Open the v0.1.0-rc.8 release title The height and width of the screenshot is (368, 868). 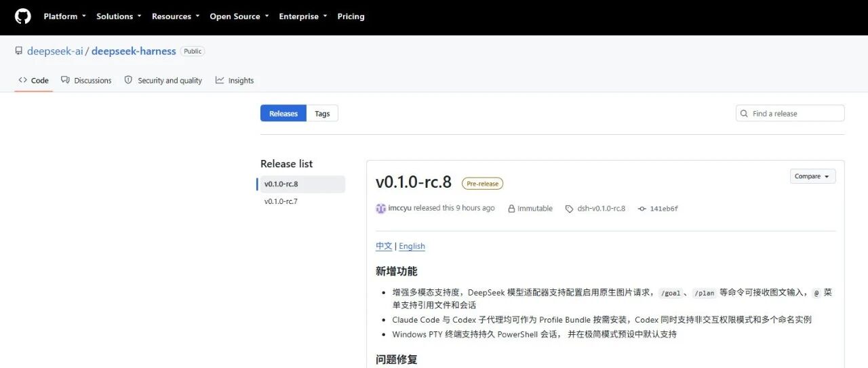(414, 182)
